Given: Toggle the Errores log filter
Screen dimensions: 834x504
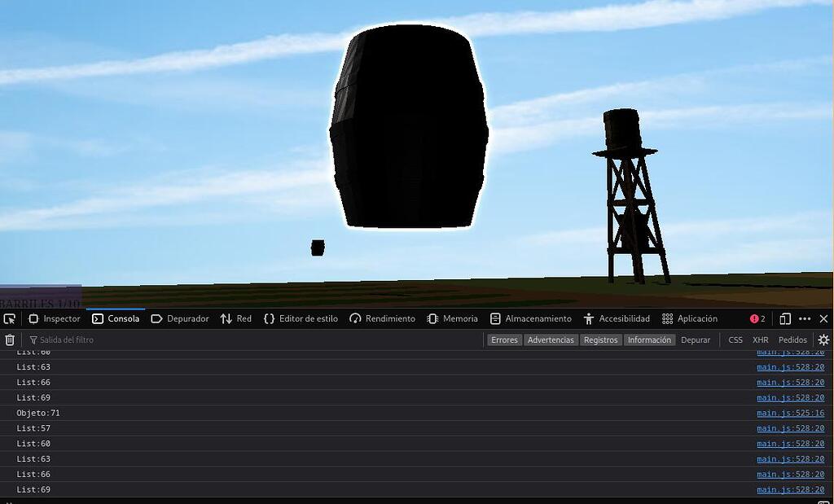Looking at the screenshot, I should (504, 340).
